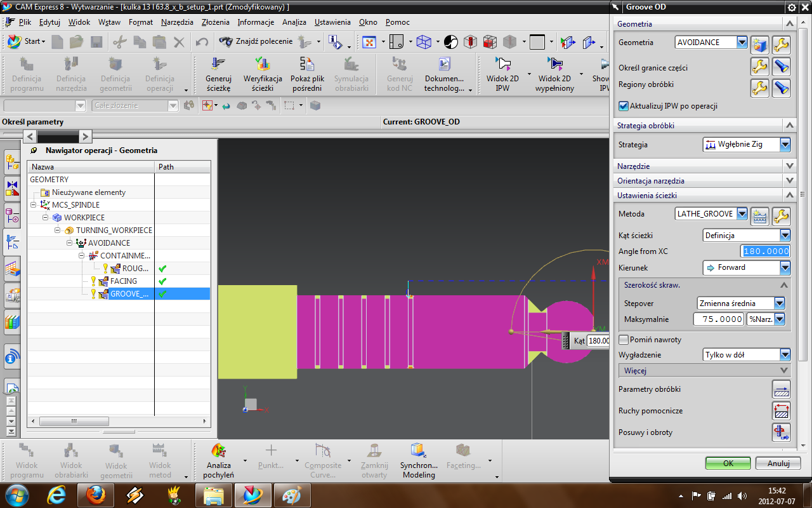This screenshot has width=812, height=508.
Task: Click Groove OD dialog settings gear
Action: point(791,8)
